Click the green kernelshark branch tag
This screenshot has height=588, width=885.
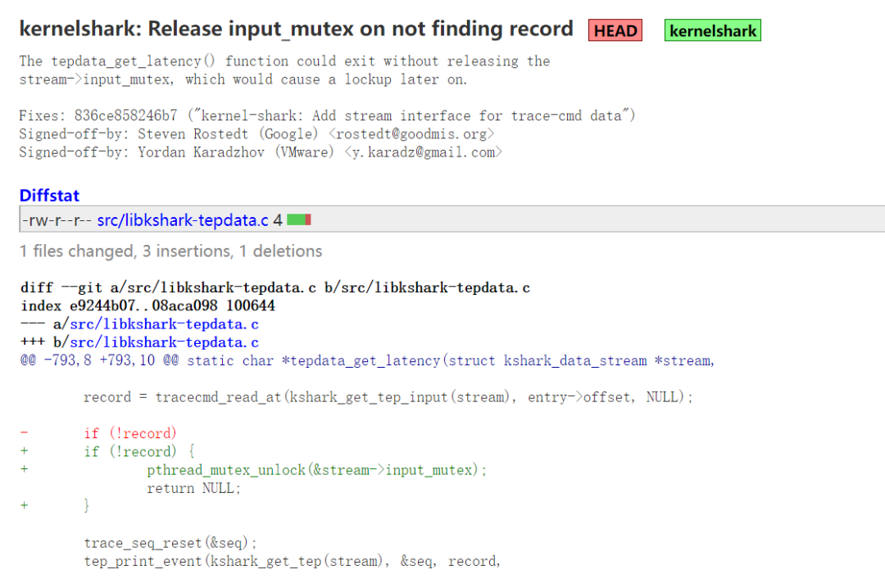(712, 30)
